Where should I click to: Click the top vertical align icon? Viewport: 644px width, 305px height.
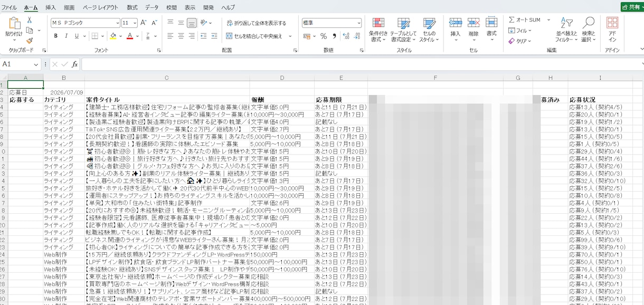170,23
